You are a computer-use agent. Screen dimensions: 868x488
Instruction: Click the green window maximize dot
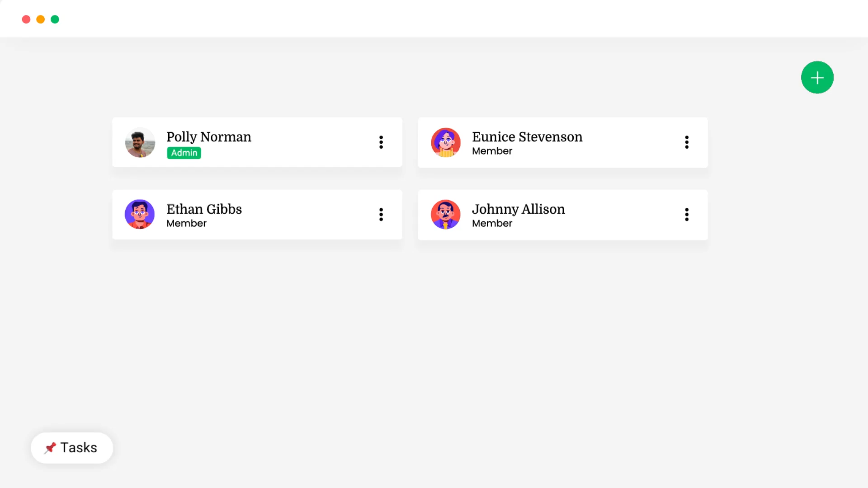click(55, 19)
